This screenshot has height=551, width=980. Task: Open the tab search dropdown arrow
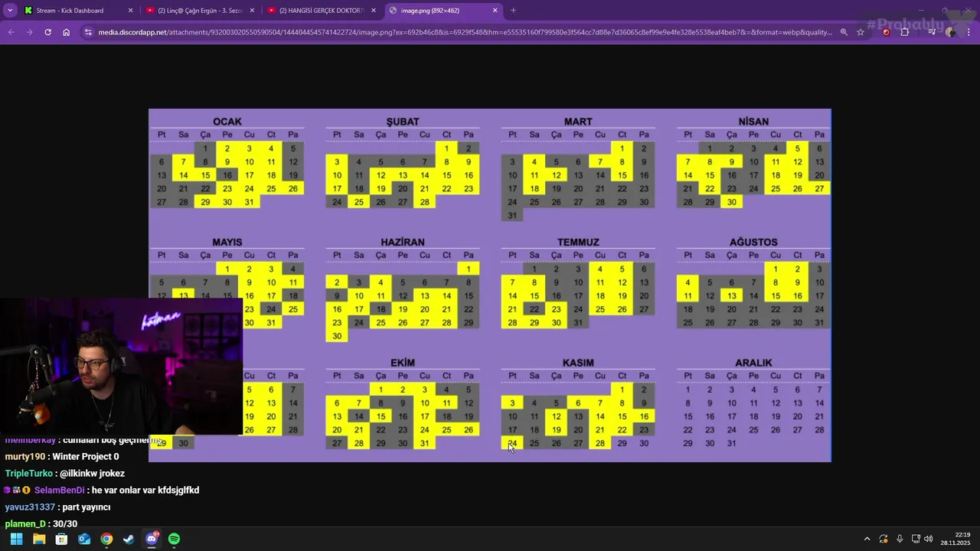coord(10,11)
